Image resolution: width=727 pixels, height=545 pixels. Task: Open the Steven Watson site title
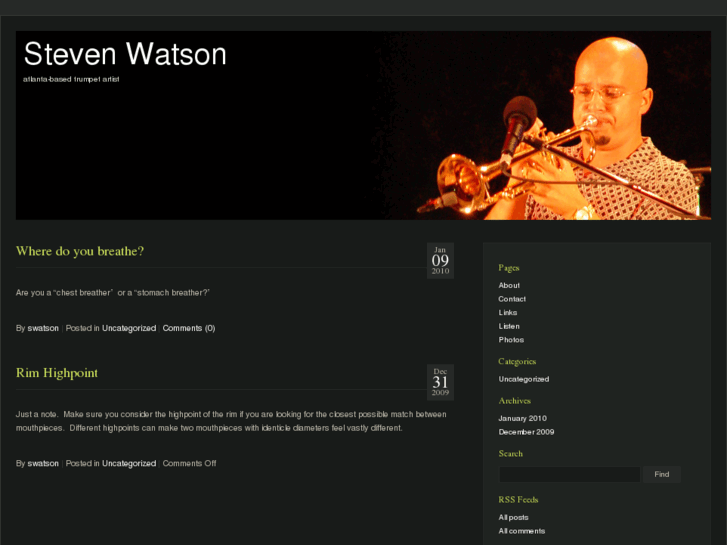[x=125, y=54]
